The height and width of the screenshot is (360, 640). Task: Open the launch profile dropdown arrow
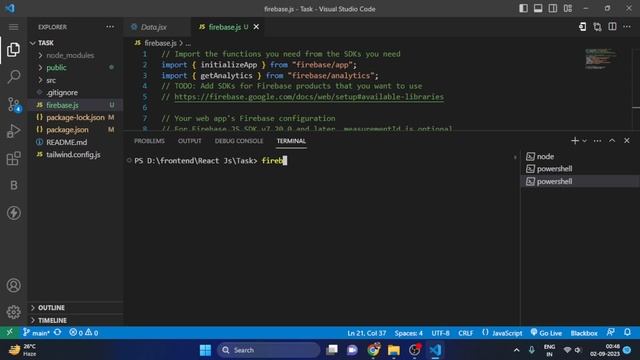click(x=584, y=141)
